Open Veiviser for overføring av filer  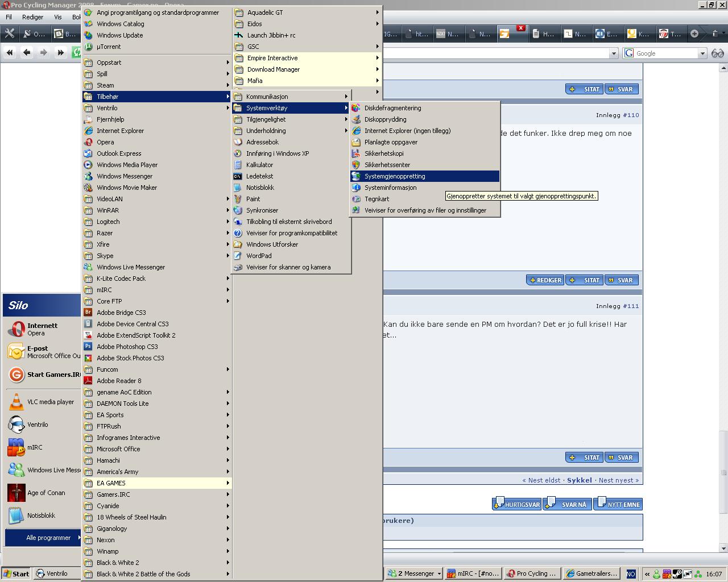click(425, 210)
